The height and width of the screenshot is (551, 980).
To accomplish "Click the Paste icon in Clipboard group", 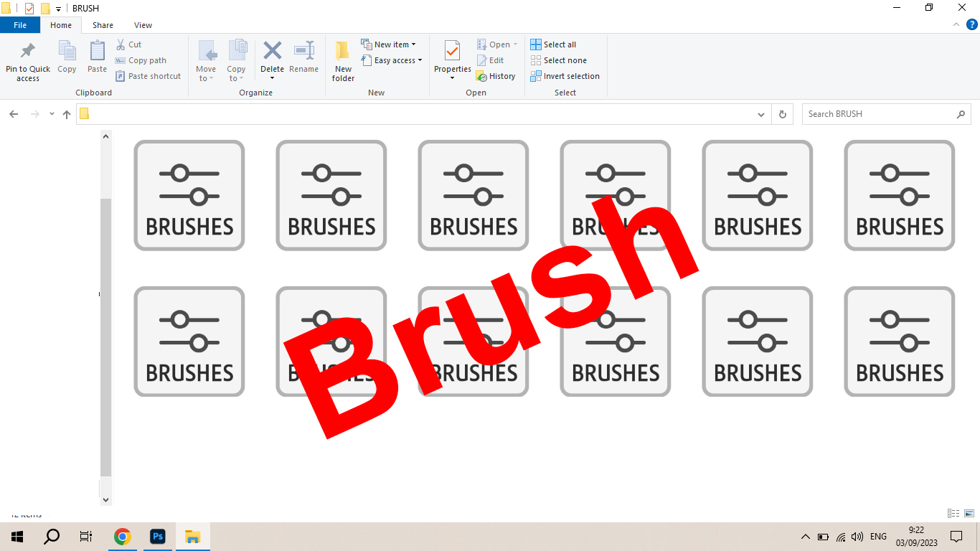I will tap(97, 52).
